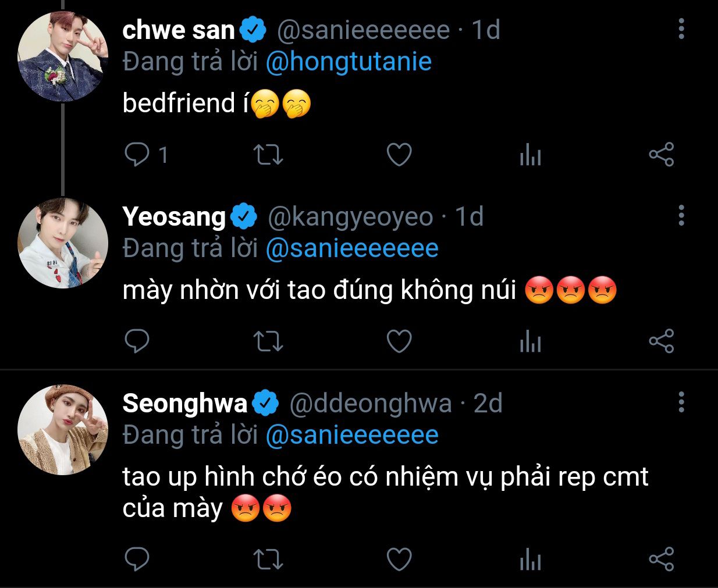Like chwe san's tweet
Image resolution: width=718 pixels, height=588 pixels.
399,155
